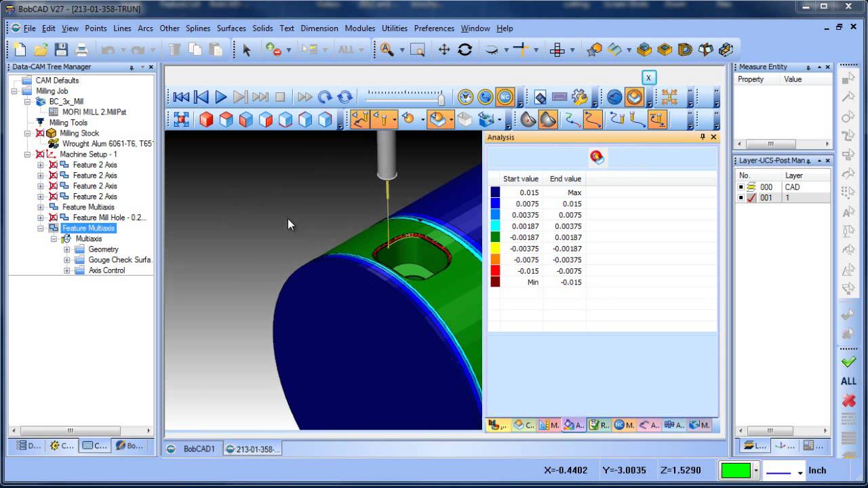The width and height of the screenshot is (868, 488).
Task: Select the Wrought Alum 6061-T6 material item
Action: [x=107, y=144]
